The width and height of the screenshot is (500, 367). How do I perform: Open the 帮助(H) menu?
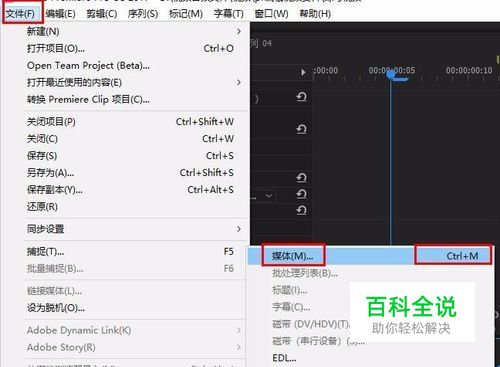pos(315,14)
